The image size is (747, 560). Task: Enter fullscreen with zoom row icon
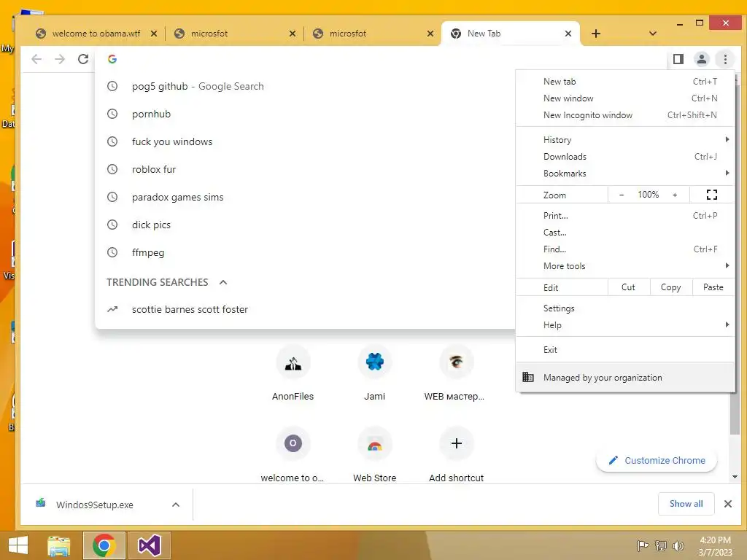click(x=712, y=195)
